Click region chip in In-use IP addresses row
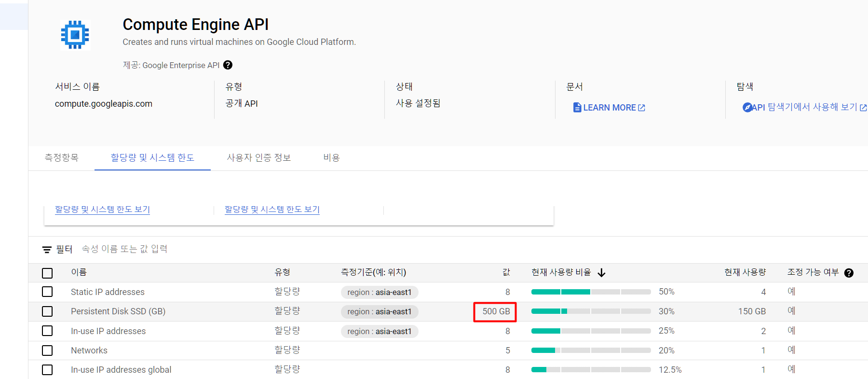Viewport: 868px width, 379px height. [380, 331]
